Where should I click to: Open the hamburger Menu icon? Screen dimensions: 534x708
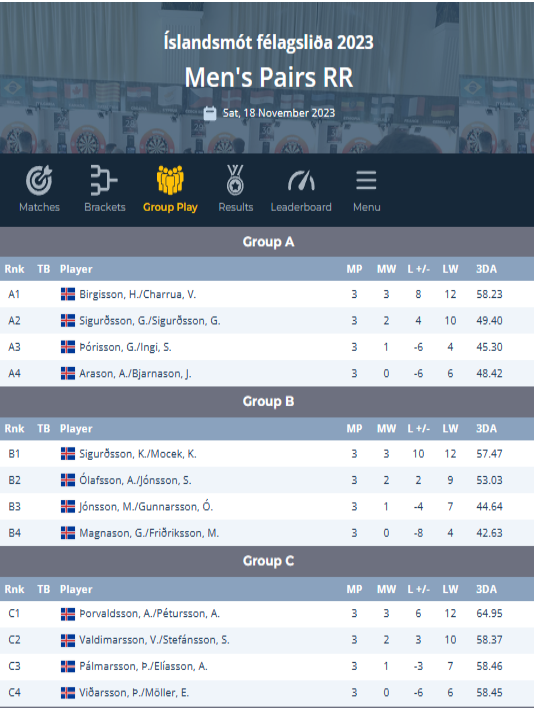tap(366, 180)
